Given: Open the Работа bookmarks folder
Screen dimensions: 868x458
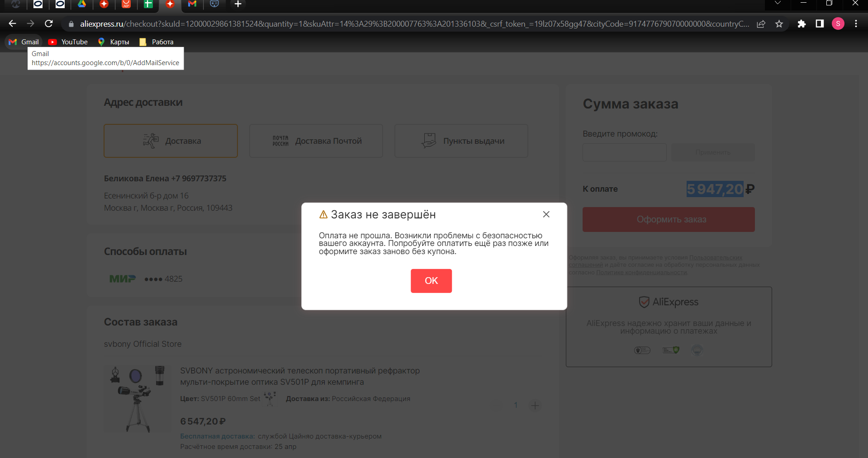Looking at the screenshot, I should (x=157, y=42).
